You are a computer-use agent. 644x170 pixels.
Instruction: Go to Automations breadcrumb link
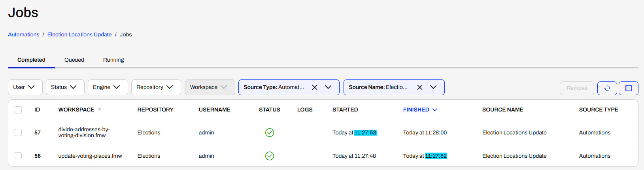coord(24,34)
